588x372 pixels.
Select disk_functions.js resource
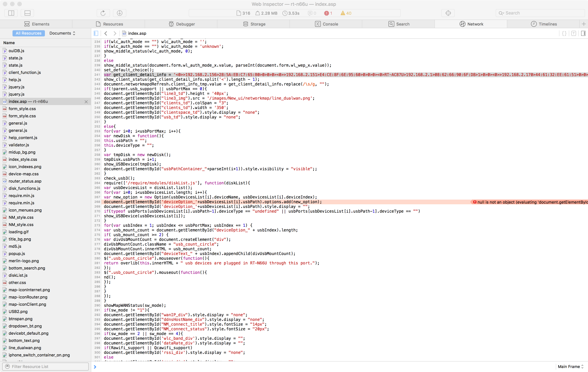45,188
